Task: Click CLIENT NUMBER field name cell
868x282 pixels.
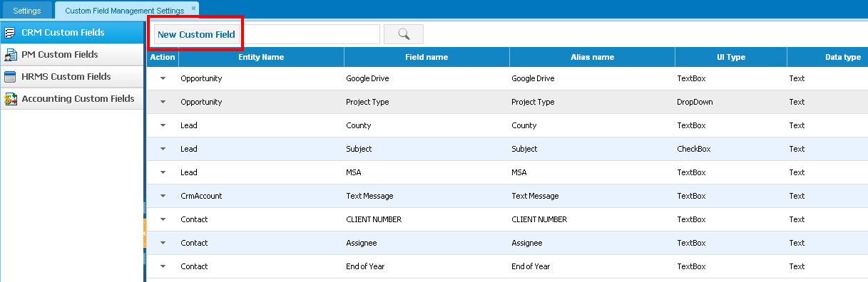Action: click(x=427, y=219)
